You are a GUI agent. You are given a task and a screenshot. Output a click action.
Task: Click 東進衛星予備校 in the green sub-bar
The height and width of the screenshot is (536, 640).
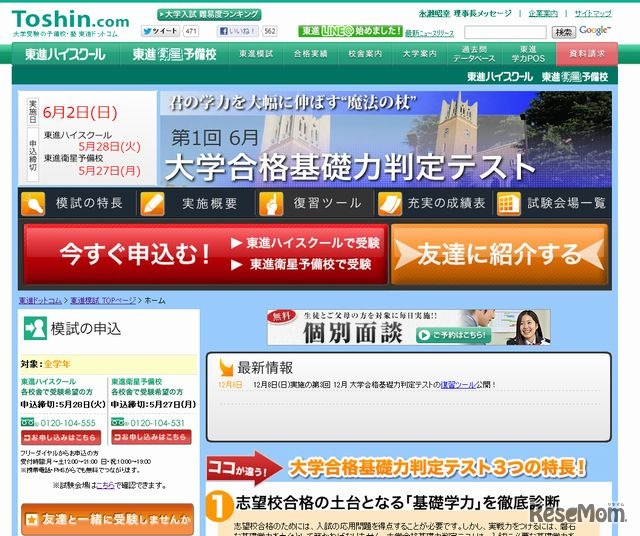click(x=575, y=77)
